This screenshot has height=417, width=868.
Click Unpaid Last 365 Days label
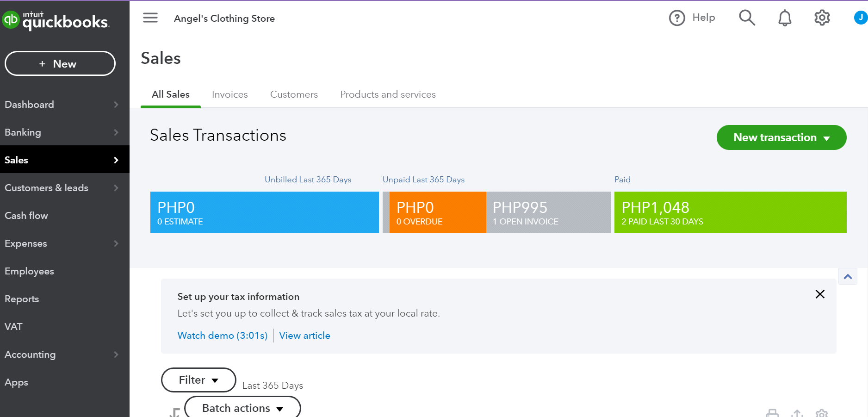click(423, 180)
